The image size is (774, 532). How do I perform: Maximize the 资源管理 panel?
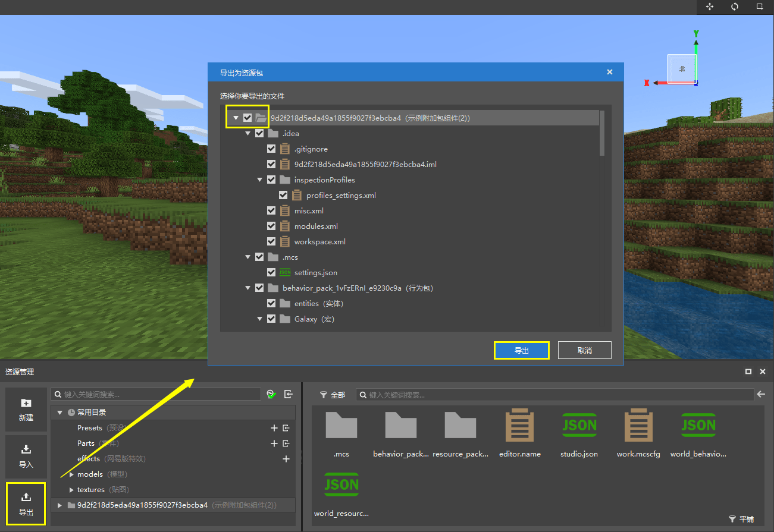(748, 372)
